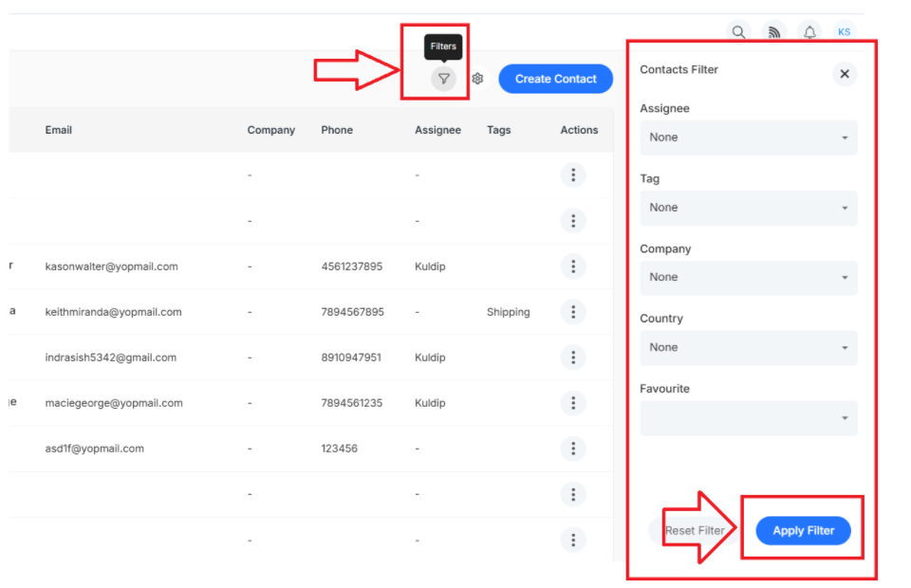Click the Company column header
The height and width of the screenshot is (588, 911).
tap(271, 130)
